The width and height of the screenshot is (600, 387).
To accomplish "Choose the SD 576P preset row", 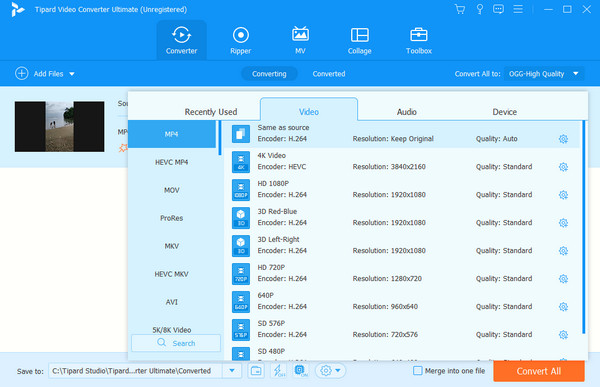I will click(402, 330).
